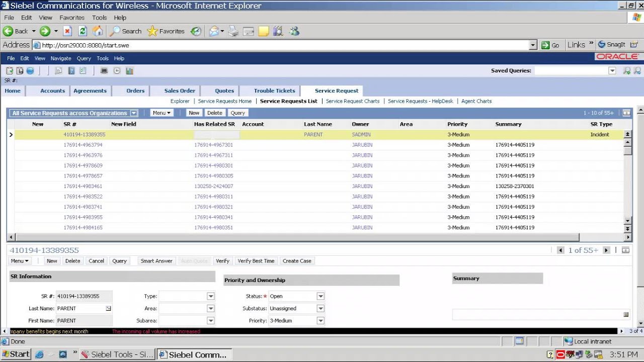
Task: Click Siebel toolbar checklist icon
Action: tap(83, 71)
